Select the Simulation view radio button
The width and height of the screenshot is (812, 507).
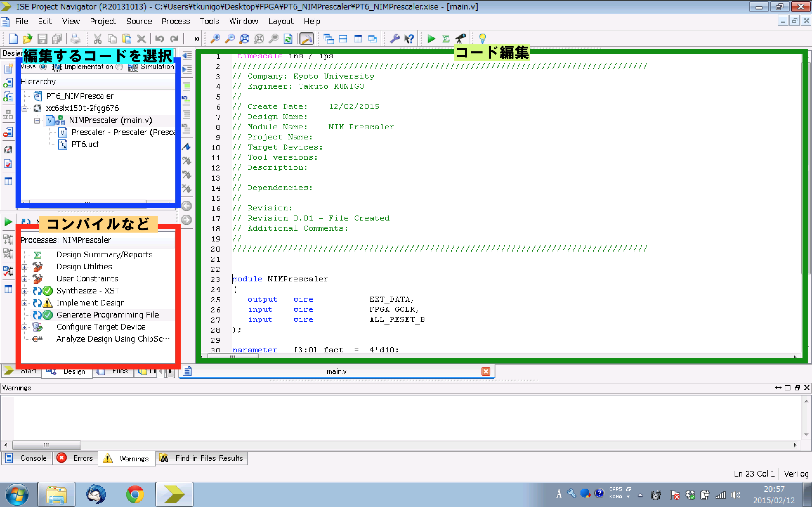coord(119,67)
